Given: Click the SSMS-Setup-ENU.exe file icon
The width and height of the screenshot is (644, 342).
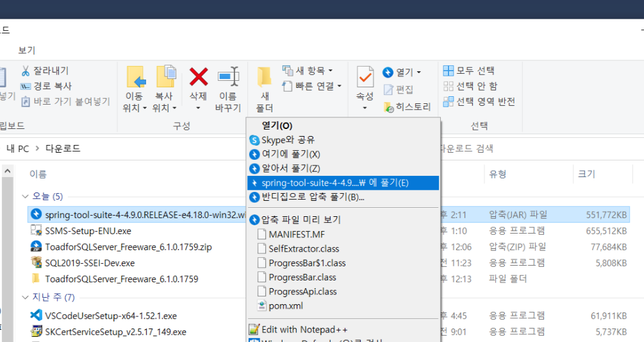Looking at the screenshot, I should 36,230.
